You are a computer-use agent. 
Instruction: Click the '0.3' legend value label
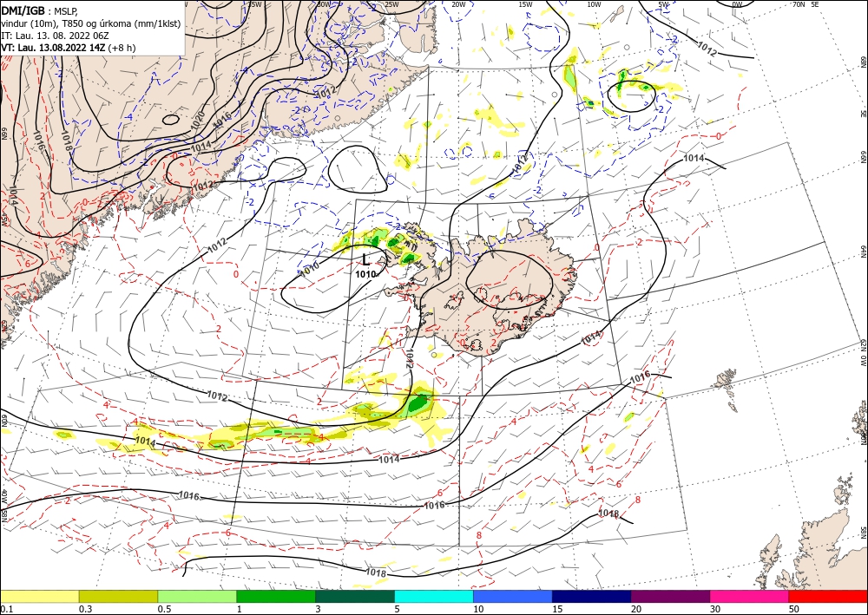click(85, 609)
